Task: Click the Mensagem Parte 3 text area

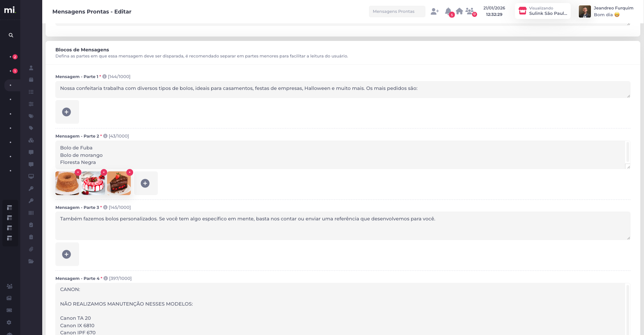Action: tap(343, 225)
